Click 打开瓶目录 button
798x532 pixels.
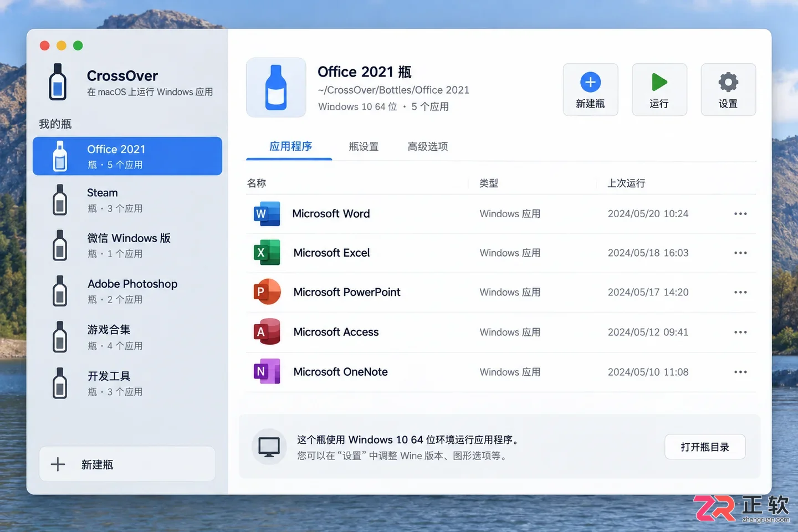tap(705, 447)
